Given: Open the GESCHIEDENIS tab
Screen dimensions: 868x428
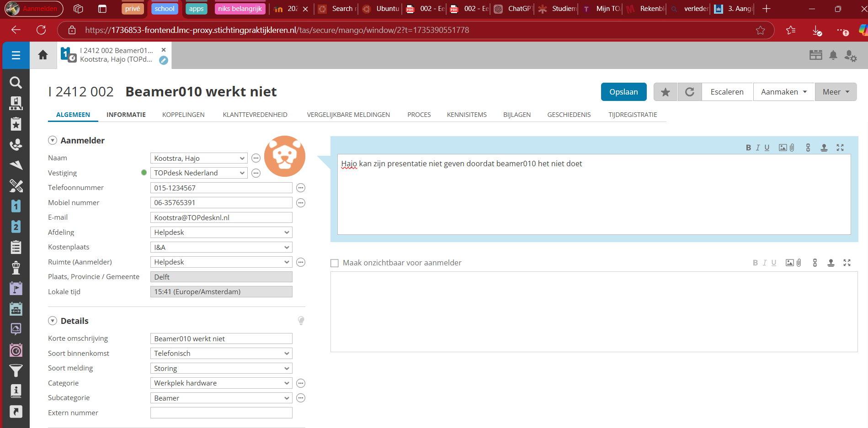Looking at the screenshot, I should coord(569,115).
